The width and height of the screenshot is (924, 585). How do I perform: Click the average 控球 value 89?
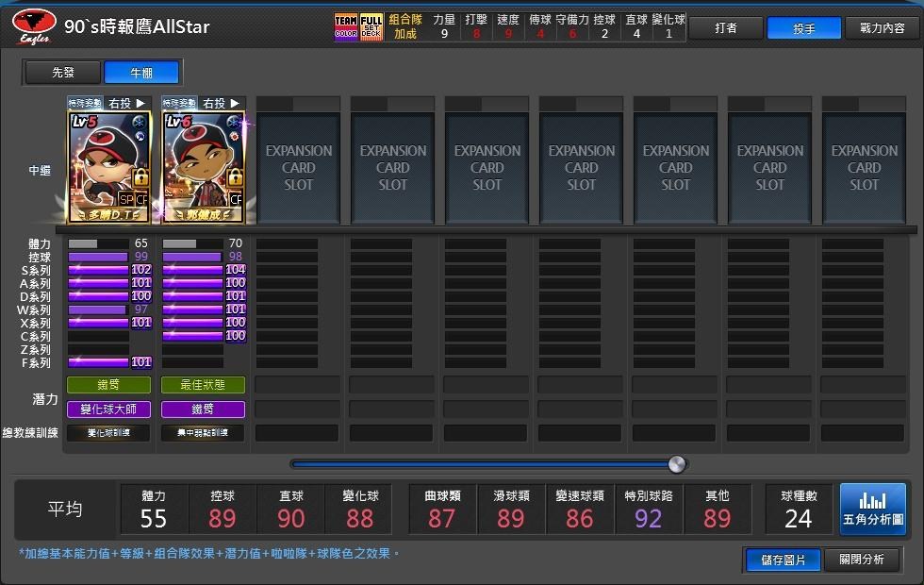pos(223,519)
